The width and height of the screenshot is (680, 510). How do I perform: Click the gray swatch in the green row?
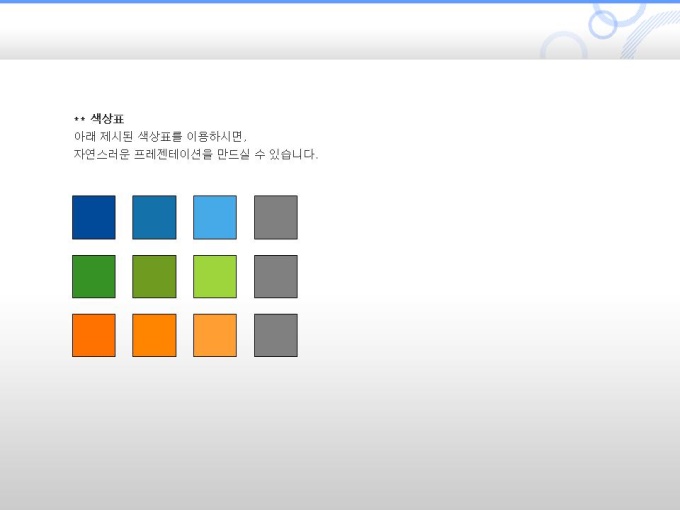276,276
